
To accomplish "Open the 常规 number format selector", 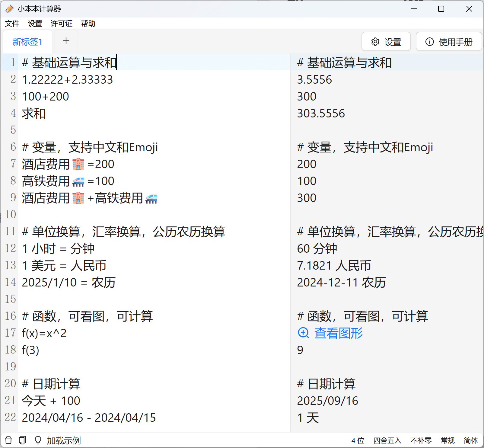I will 447,440.
